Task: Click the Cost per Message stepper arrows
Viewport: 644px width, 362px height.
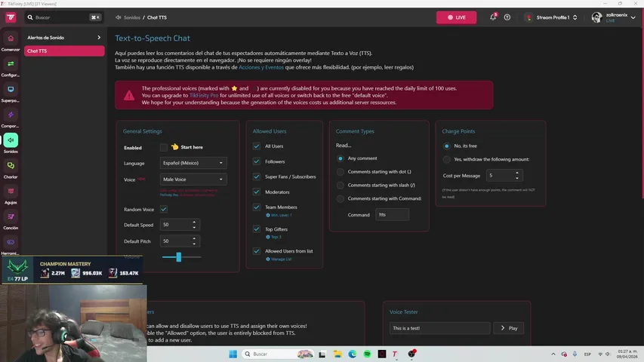Action: (517, 176)
